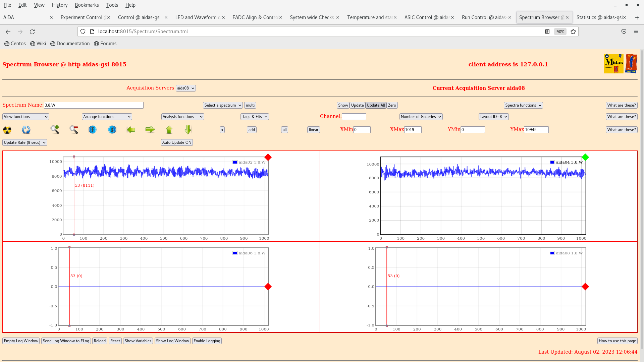Click the zoom in magnifier icon
The height and width of the screenshot is (362, 644).
pos(55,129)
